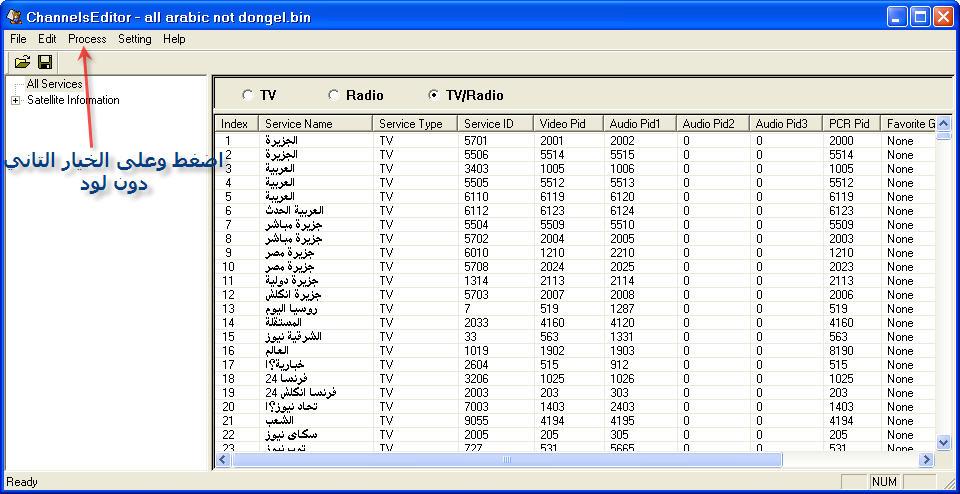Maximize the ChannelsEditor window

pos(920,17)
